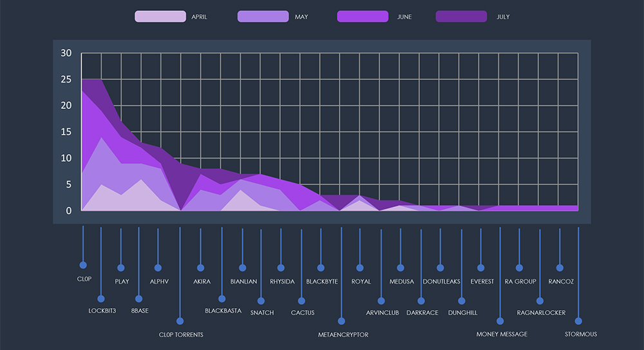The height and width of the screenshot is (350, 644).
Task: Click the marker dot above STORMOUS
Action: coord(578,321)
